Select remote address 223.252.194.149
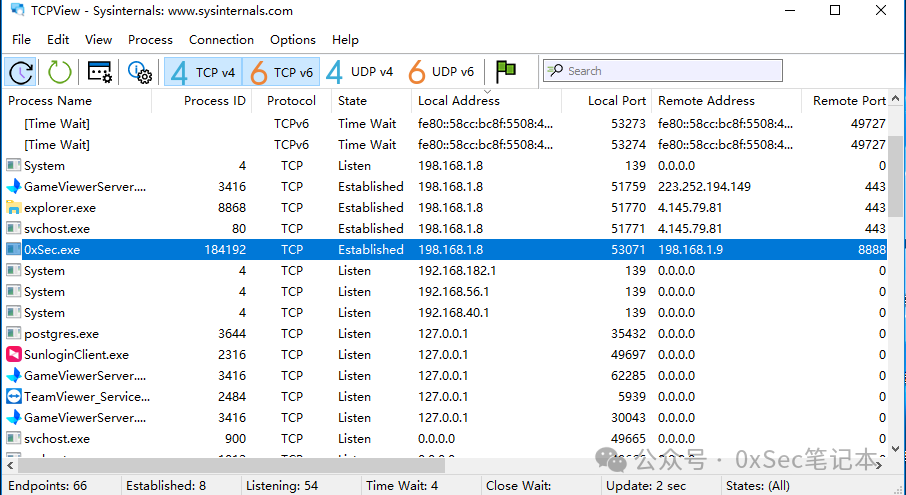Image resolution: width=906 pixels, height=495 pixels. 704,187
